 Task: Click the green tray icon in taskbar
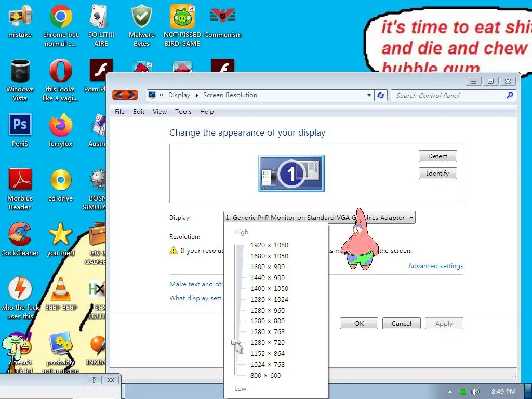[463, 392]
